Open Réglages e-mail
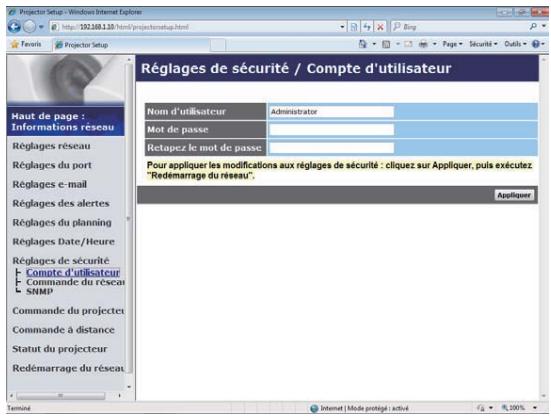 [50, 184]
